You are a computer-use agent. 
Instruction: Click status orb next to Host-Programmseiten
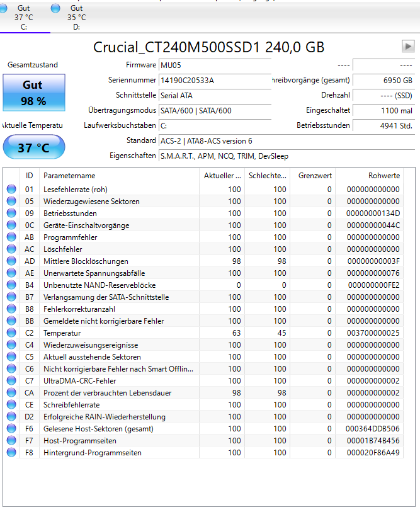pos(11,440)
